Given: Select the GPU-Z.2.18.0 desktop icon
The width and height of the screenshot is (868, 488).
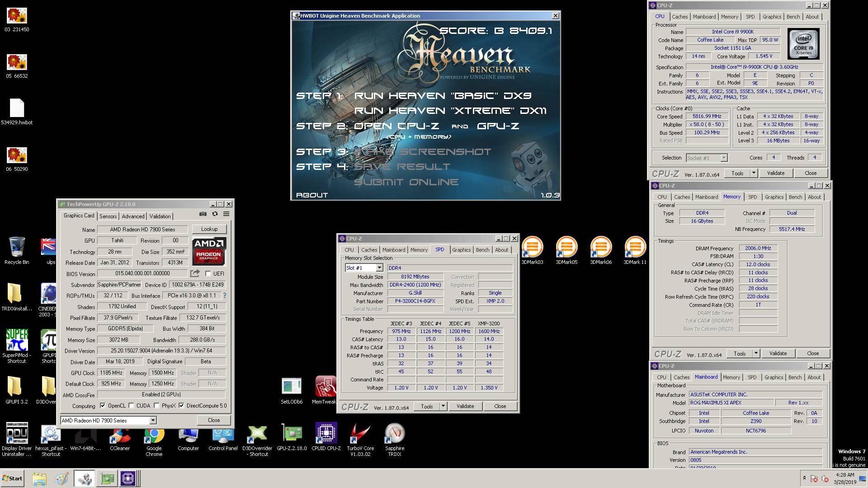Looking at the screenshot, I should [292, 437].
